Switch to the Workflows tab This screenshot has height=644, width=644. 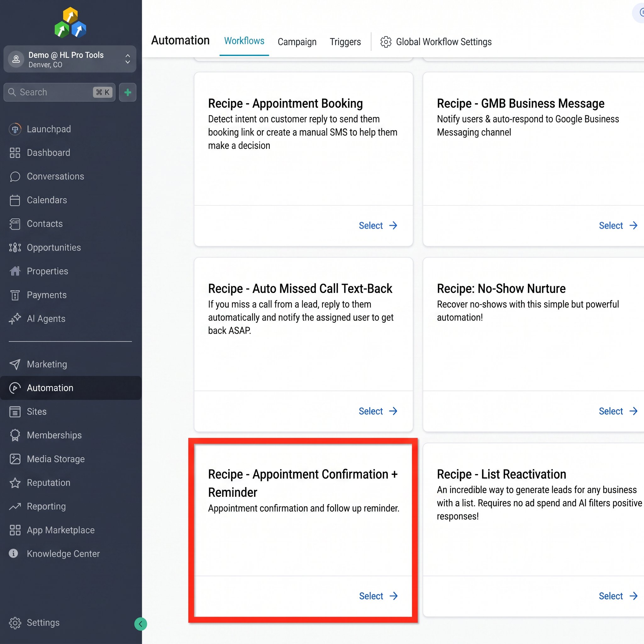pyautogui.click(x=244, y=41)
